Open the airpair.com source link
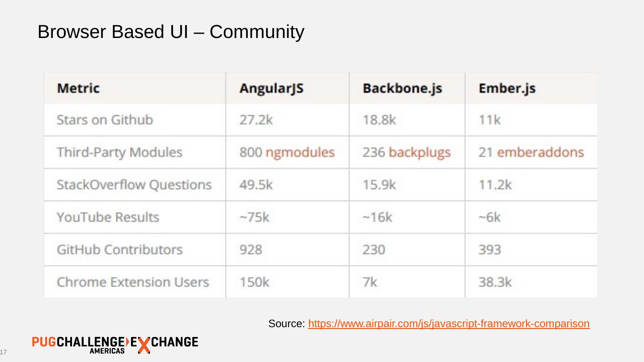 449,324
